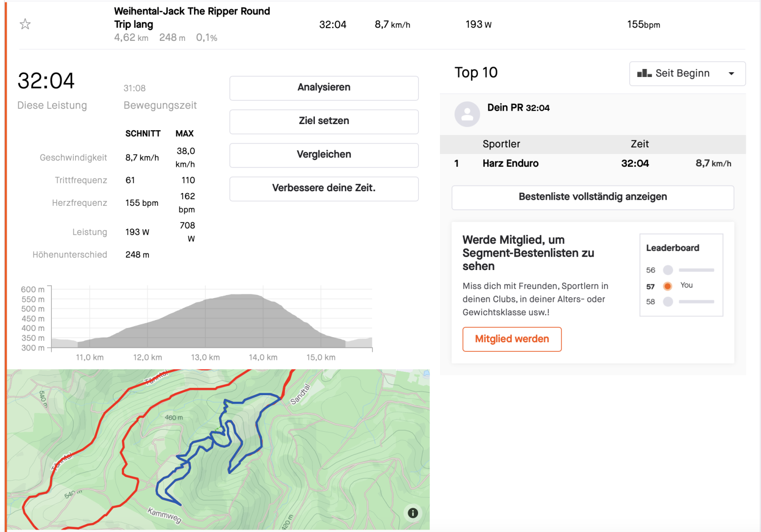Click the Mitglied werden button
This screenshot has height=532, width=761.
coord(512,339)
